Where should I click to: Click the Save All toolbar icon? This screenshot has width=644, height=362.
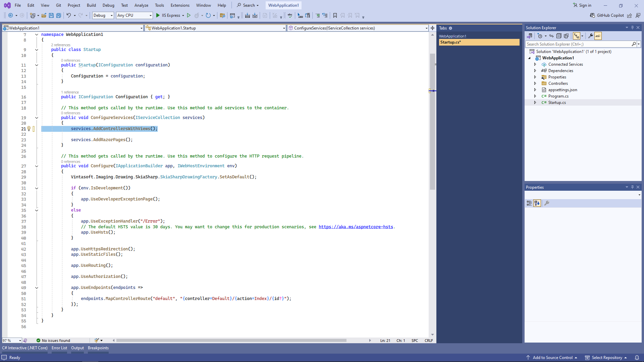point(59,15)
